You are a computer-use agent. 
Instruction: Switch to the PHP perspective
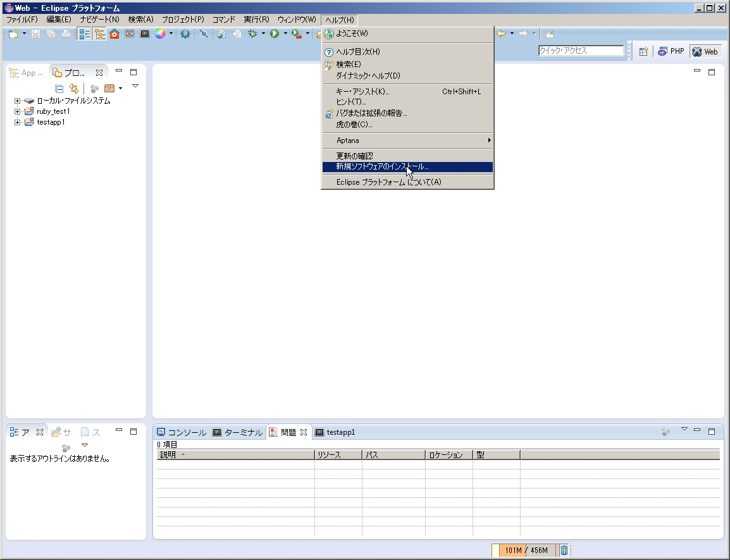(671, 51)
